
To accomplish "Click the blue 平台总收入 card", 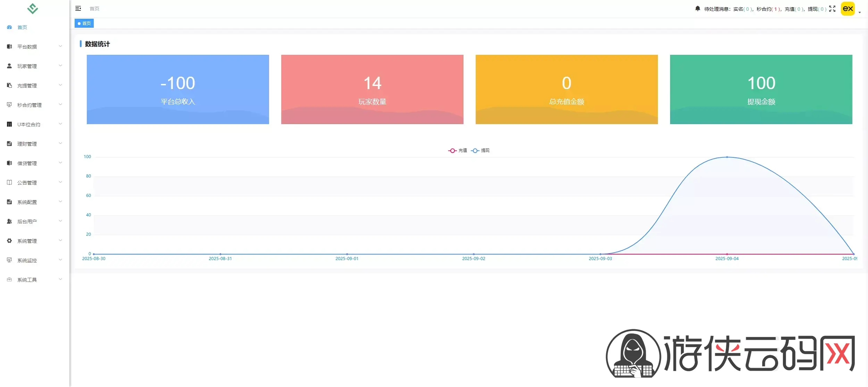I will tap(178, 89).
